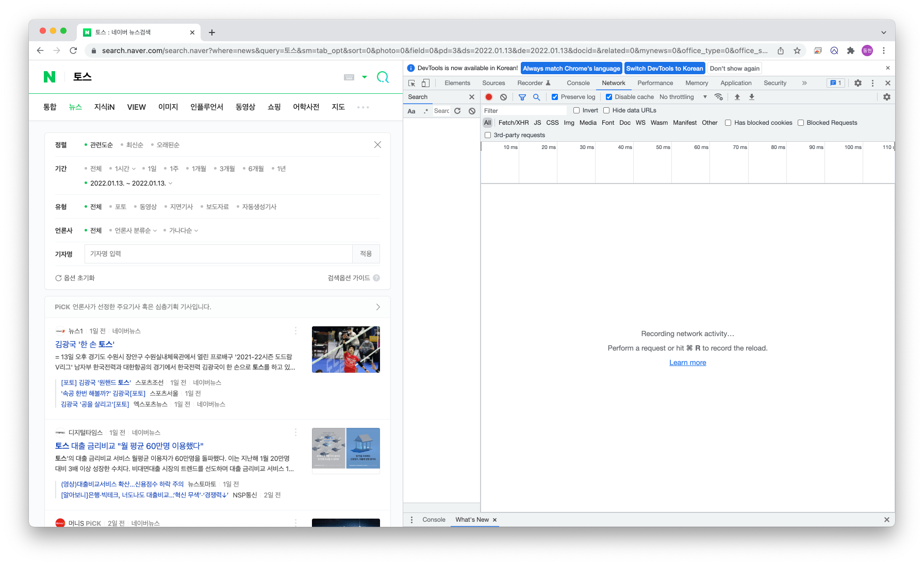
Task: Click the Naver green search magnifier
Action: pos(383,77)
